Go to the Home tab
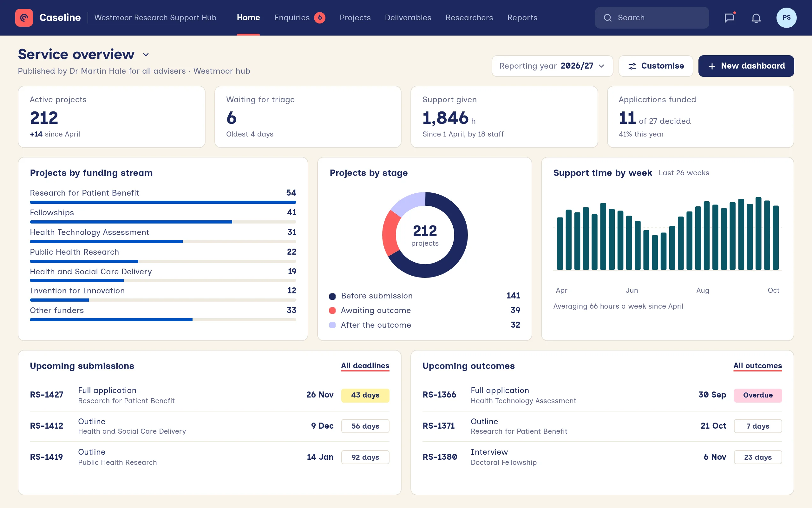Viewport: 812px width, 508px height. 248,17
